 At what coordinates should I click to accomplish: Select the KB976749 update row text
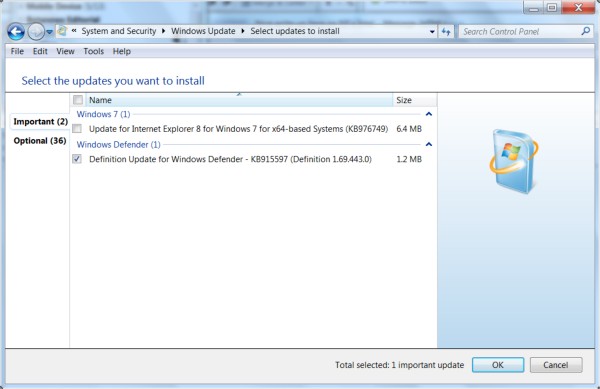coord(238,129)
